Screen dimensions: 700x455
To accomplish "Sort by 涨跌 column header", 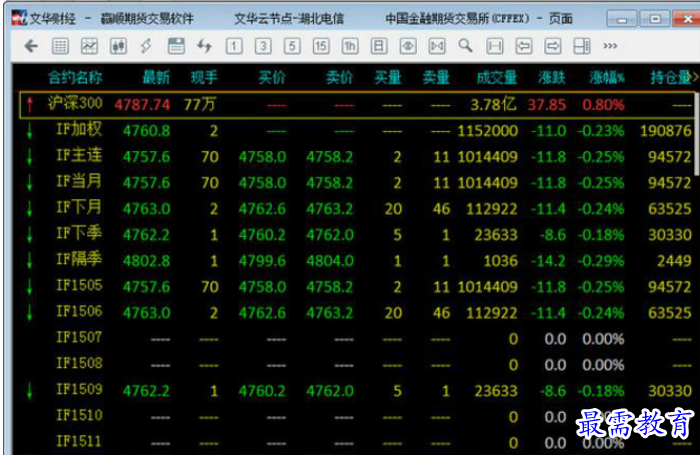I will (x=551, y=78).
